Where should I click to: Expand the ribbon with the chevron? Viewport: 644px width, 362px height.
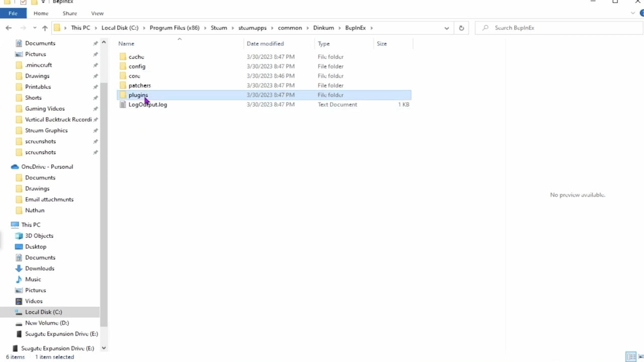[633, 13]
